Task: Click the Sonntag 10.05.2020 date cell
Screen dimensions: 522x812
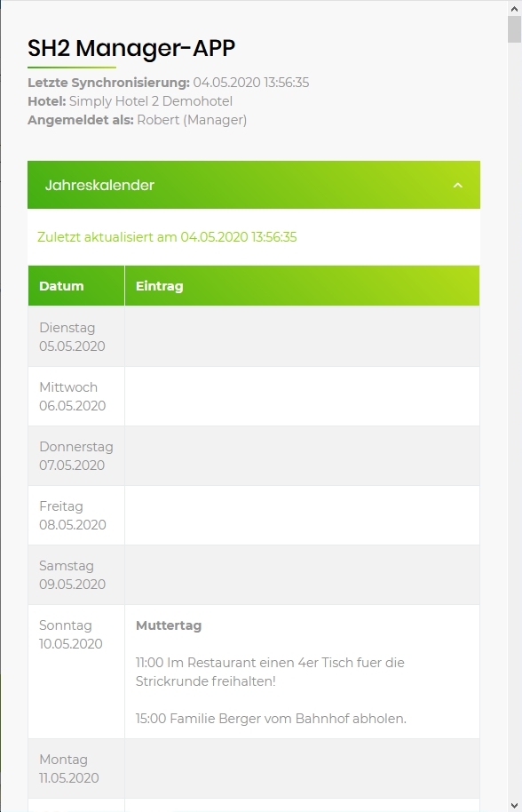Action: pos(76,672)
